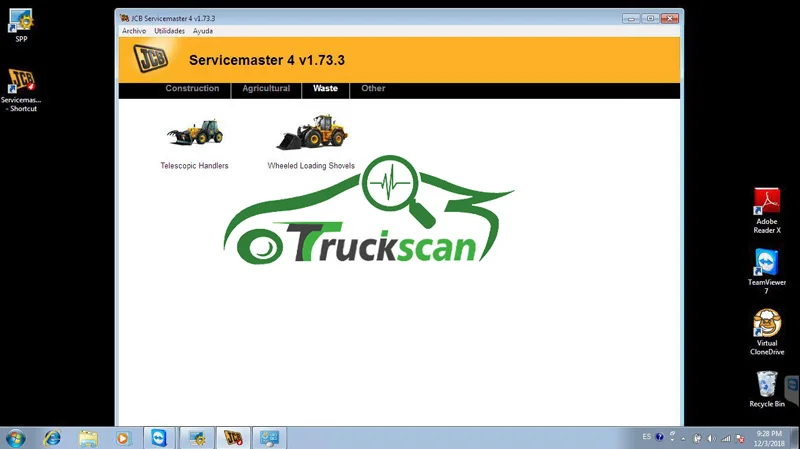Screen dimensions: 800x449
Task: Maximize the JCB Servicemaster window
Action: (651, 18)
